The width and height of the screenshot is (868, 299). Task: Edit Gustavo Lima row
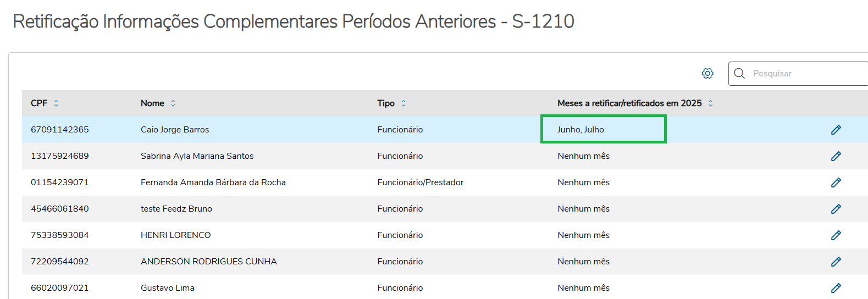pyautogui.click(x=836, y=287)
